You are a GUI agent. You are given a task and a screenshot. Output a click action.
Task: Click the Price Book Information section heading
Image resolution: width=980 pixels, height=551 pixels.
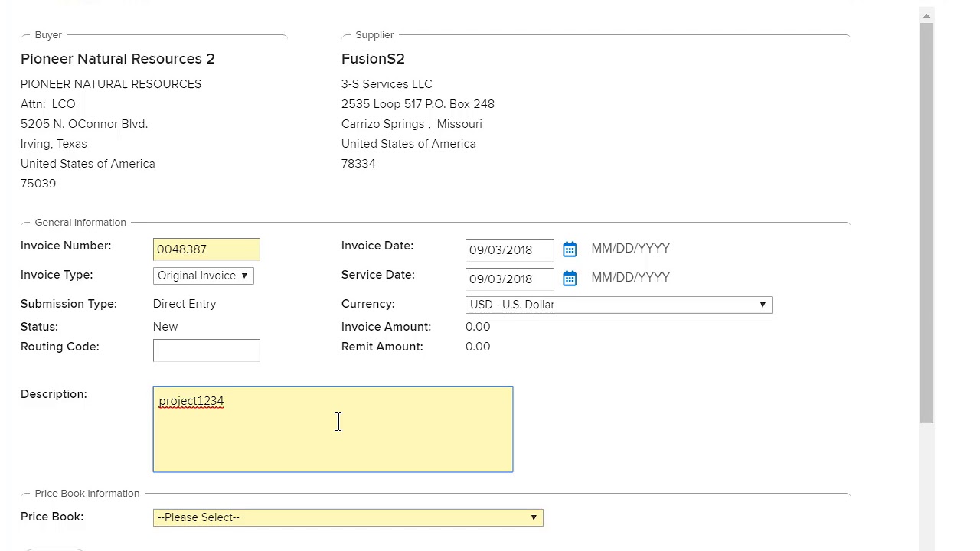click(87, 493)
